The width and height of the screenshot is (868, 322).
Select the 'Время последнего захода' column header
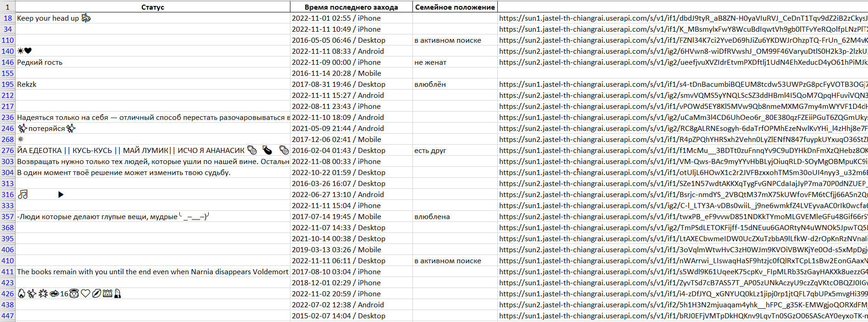click(x=351, y=7)
